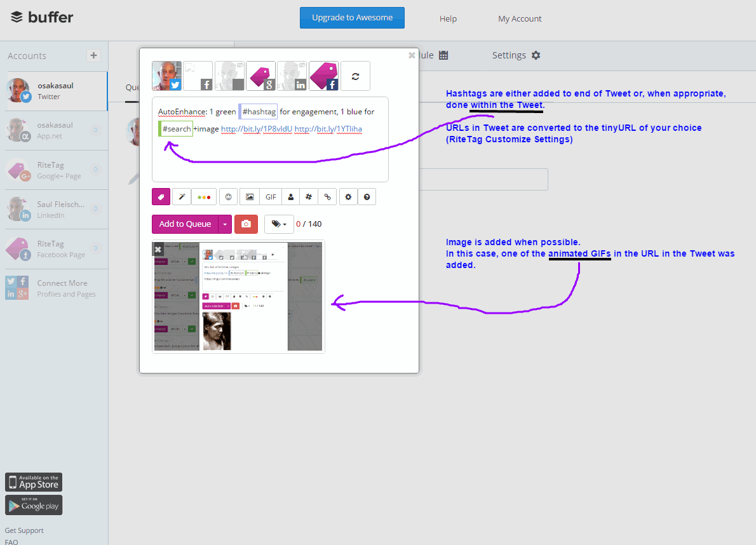Image resolution: width=756 pixels, height=545 pixels.
Task: Toggle the RiteTag Facebook page profile in composer
Action: coord(323,76)
